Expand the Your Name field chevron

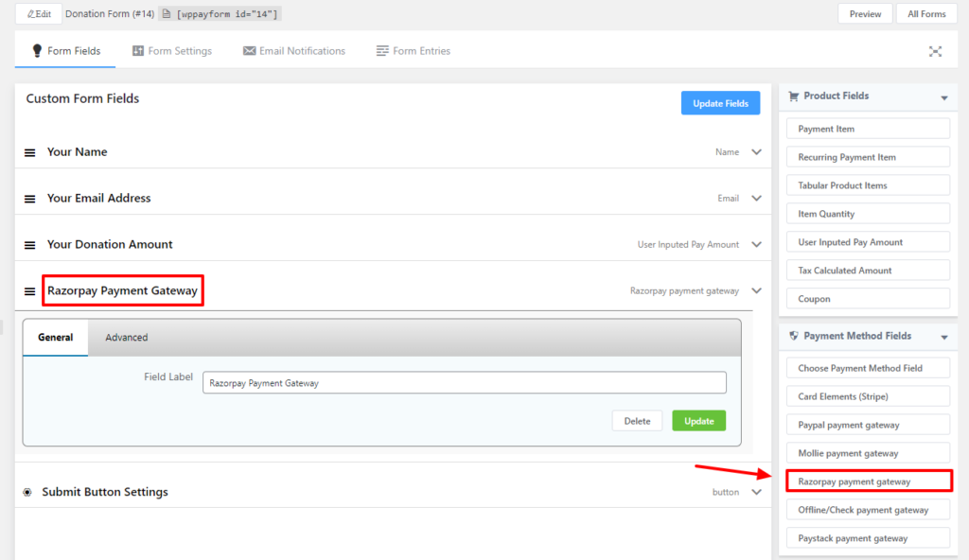(756, 151)
